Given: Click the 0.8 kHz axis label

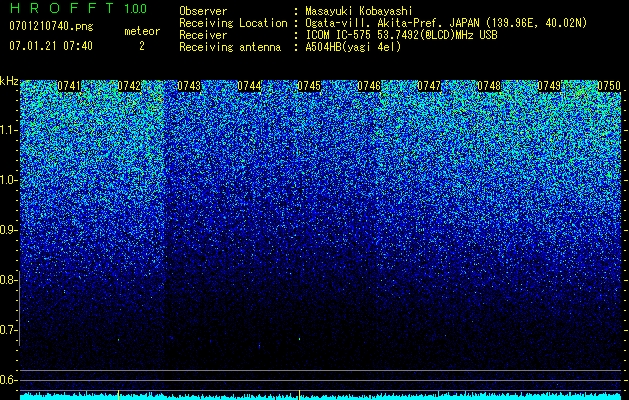Looking at the screenshot, I should point(8,280).
